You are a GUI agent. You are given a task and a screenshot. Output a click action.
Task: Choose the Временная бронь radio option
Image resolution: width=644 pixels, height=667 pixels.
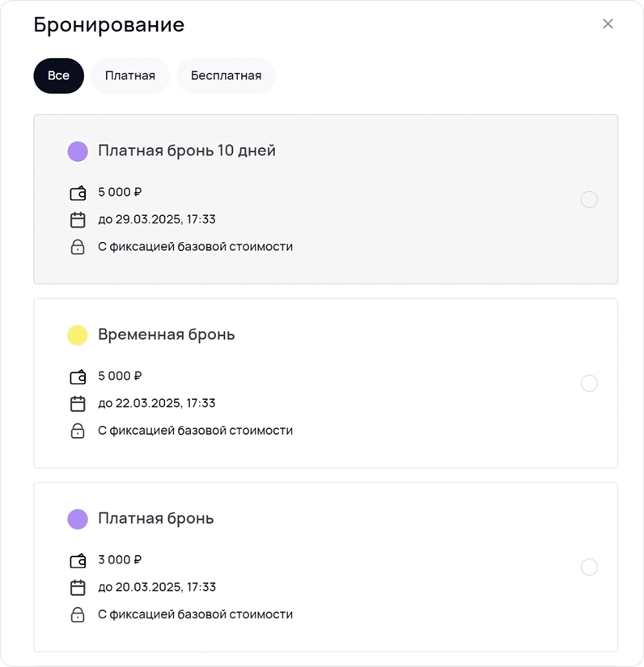tap(589, 383)
